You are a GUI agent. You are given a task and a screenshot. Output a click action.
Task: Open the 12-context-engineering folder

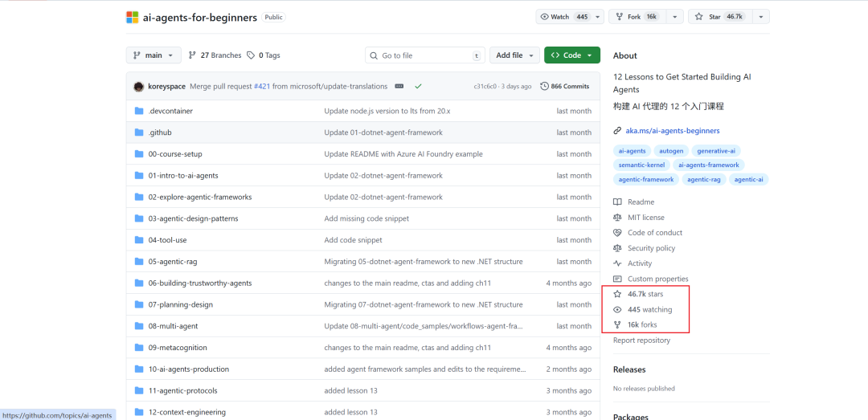coord(187,412)
